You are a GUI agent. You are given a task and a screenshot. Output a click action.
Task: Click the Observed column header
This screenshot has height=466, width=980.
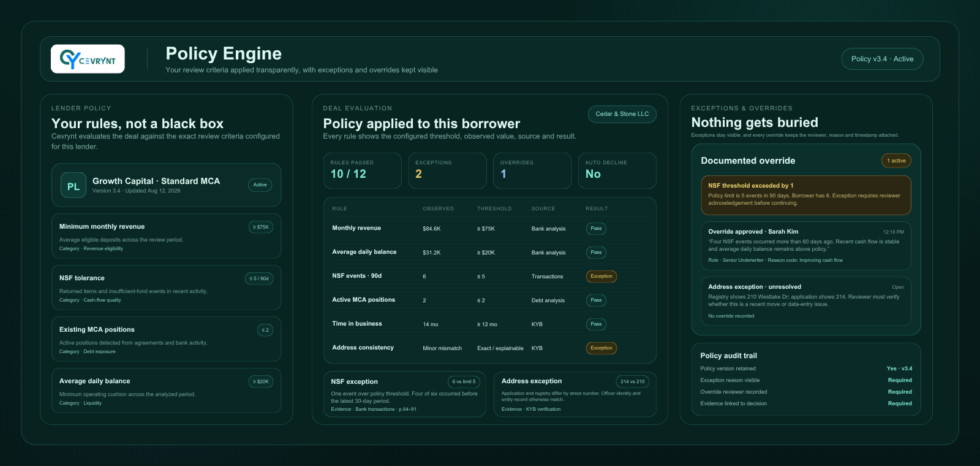[x=439, y=208]
